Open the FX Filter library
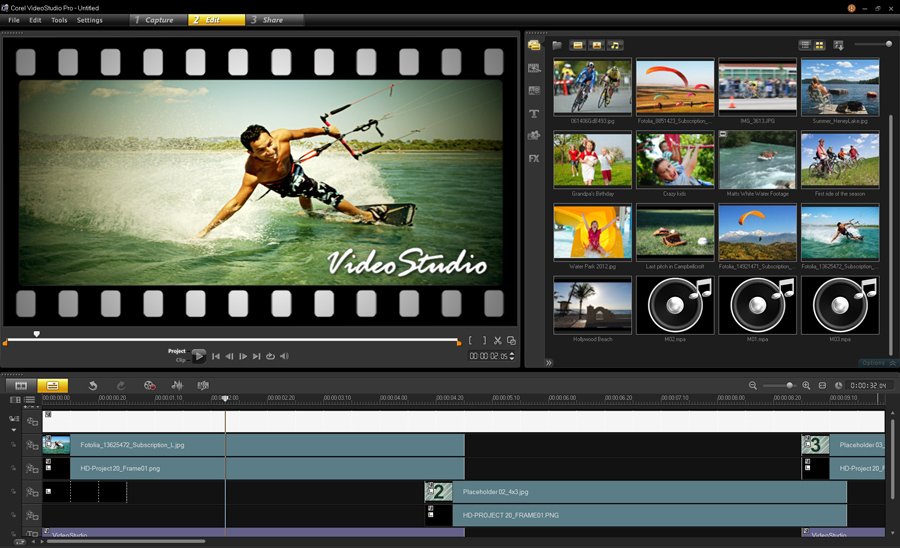Screen dimensions: 900x548 534,158
